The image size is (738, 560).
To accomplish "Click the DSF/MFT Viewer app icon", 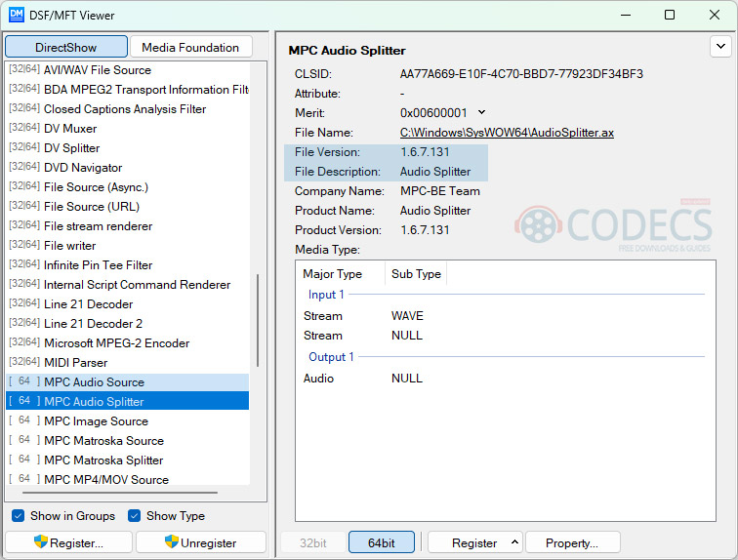I will (x=16, y=15).
